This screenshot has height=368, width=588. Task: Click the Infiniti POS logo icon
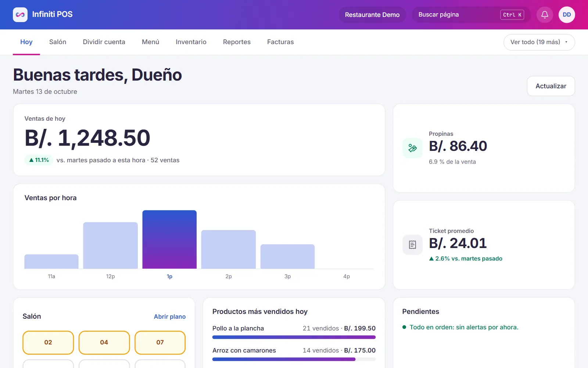pyautogui.click(x=20, y=15)
